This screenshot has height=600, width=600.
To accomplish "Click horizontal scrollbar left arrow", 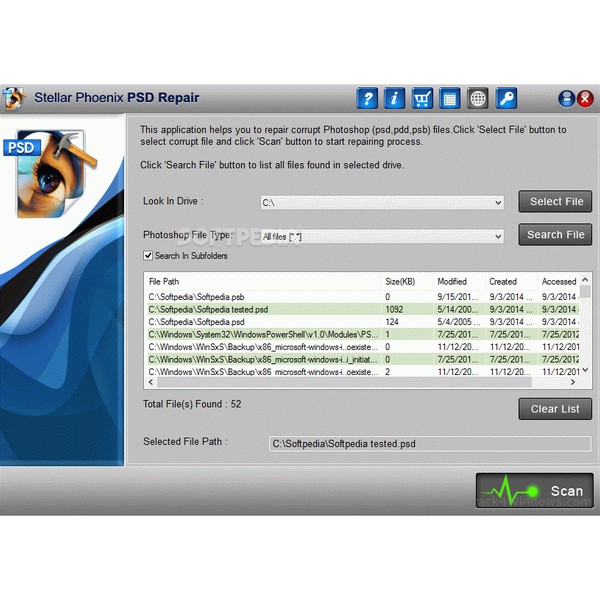I will click(x=151, y=382).
